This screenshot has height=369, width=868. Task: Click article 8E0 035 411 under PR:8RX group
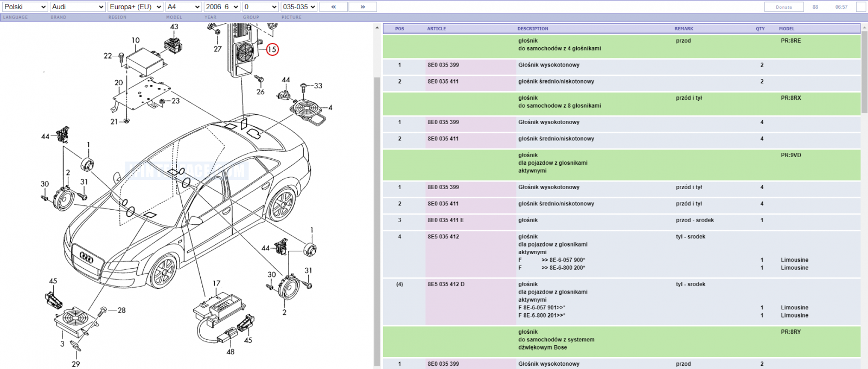click(x=443, y=139)
